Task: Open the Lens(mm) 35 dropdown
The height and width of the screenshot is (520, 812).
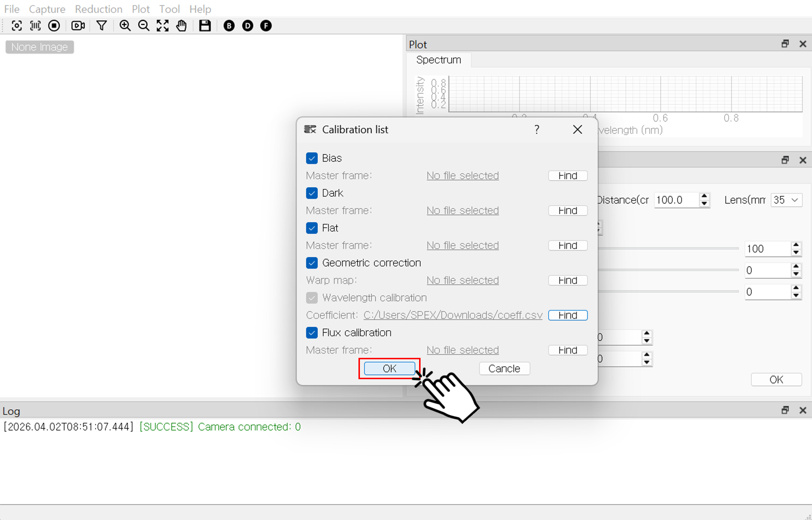Action: [x=786, y=200]
